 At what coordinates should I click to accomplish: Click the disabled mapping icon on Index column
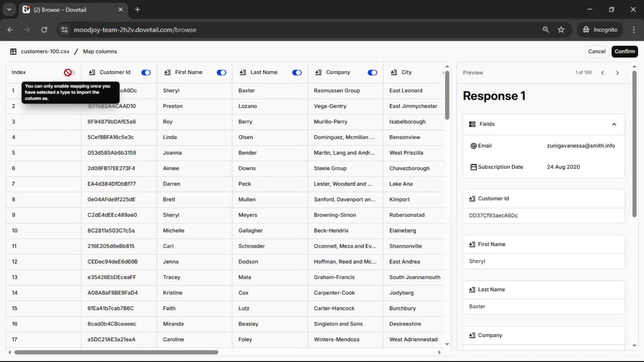click(x=68, y=72)
